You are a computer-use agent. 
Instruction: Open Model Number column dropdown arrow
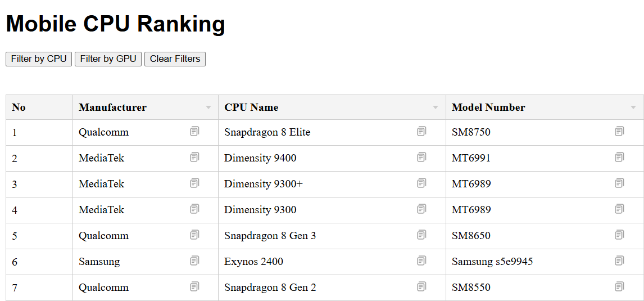[633, 107]
